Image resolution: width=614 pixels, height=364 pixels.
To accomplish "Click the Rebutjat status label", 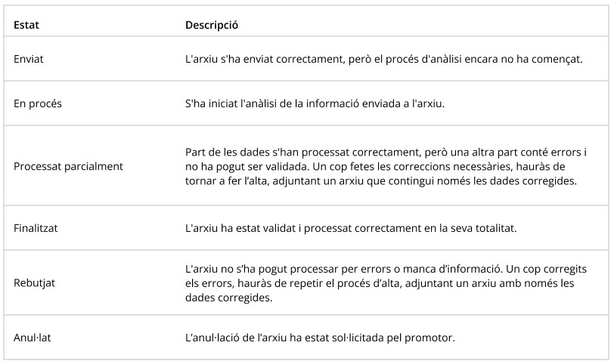I will pyautogui.click(x=35, y=283).
